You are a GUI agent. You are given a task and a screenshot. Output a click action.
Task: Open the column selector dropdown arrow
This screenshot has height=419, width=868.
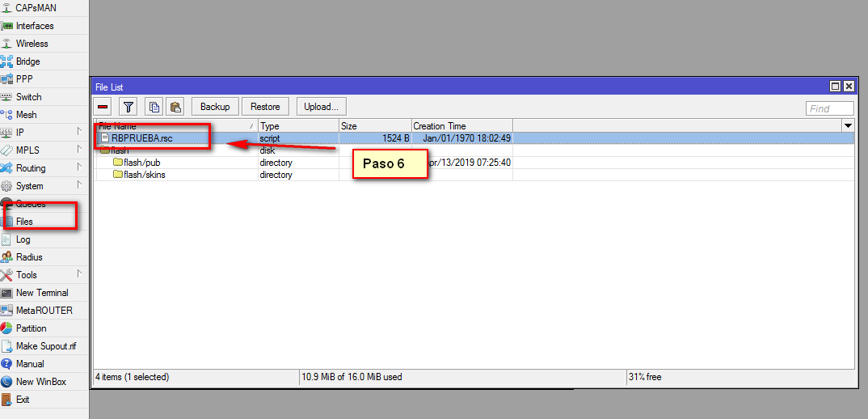(x=848, y=126)
